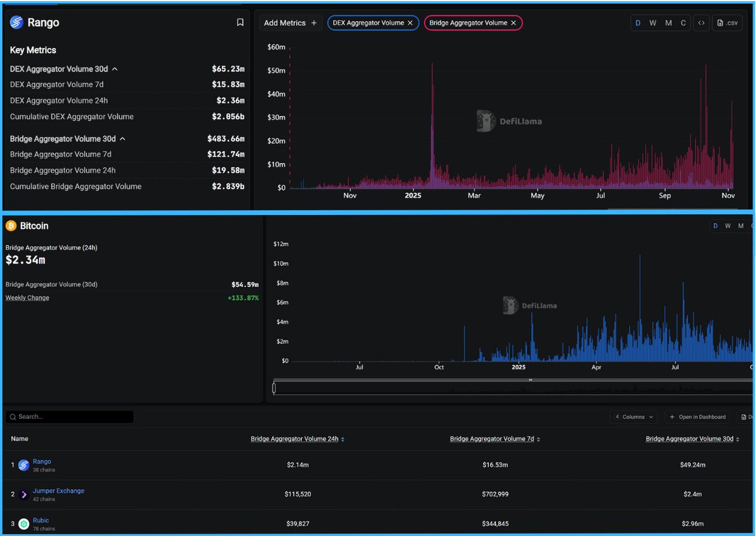The height and width of the screenshot is (536, 756).
Task: Click Rubic's $39,827 cell
Action: point(298,524)
